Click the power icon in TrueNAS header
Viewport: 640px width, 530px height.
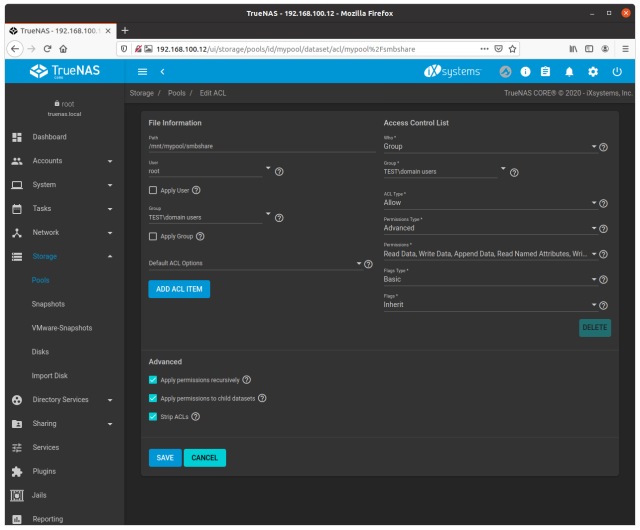617,72
